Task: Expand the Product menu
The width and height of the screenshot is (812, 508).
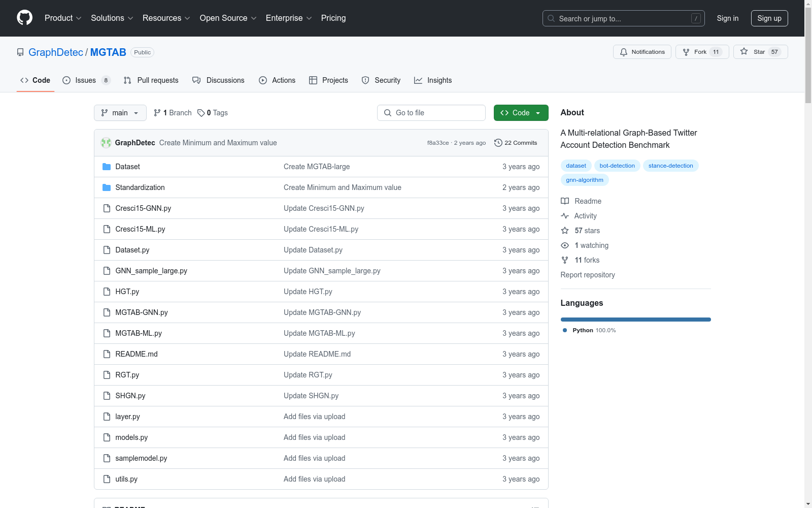Action: [63, 18]
